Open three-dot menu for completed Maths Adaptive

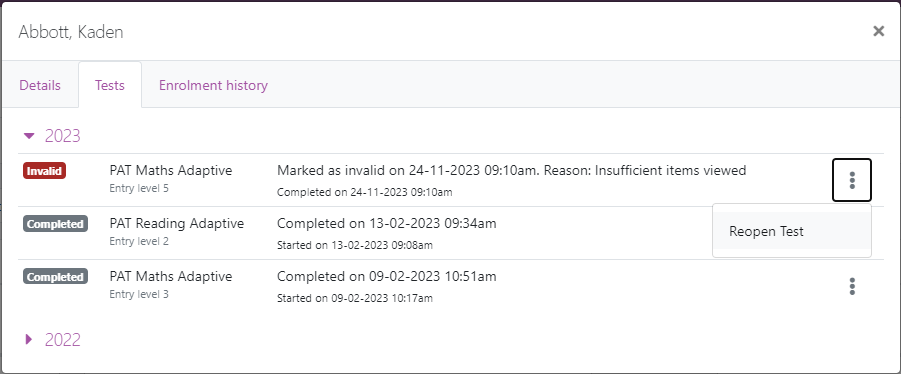[x=852, y=286]
